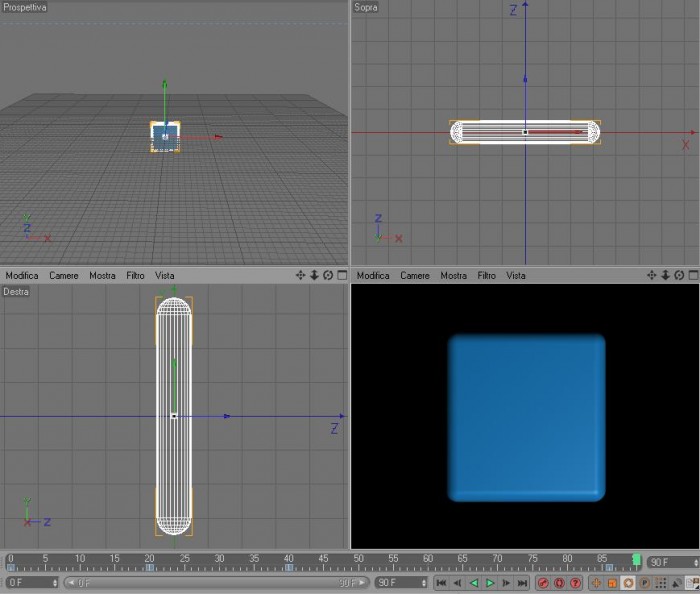Jump to the first frame of animation
The image size is (700, 594).
click(x=441, y=583)
